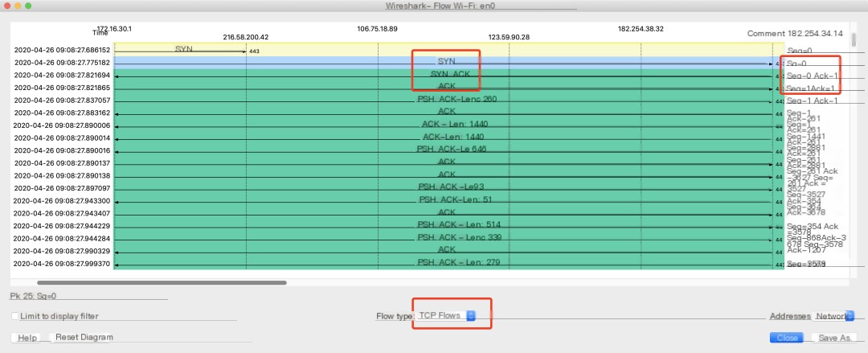This screenshot has height=353, width=868.
Task: Click the PSH, ACK Len 260 flow arrow
Action: [457, 100]
